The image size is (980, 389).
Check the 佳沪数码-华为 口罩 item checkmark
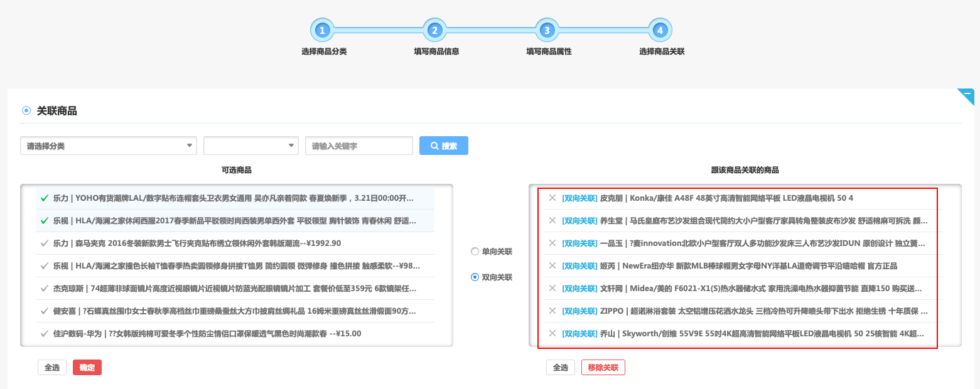(44, 333)
